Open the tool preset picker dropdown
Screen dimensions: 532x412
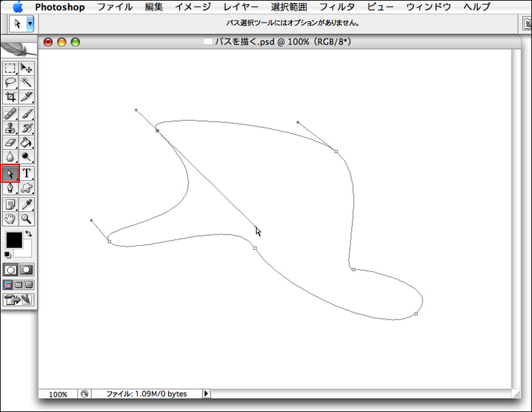click(30, 23)
